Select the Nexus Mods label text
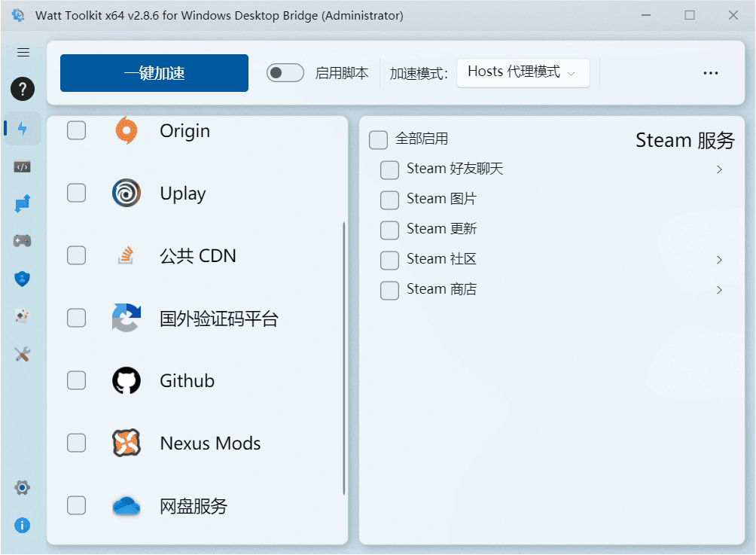 click(210, 443)
